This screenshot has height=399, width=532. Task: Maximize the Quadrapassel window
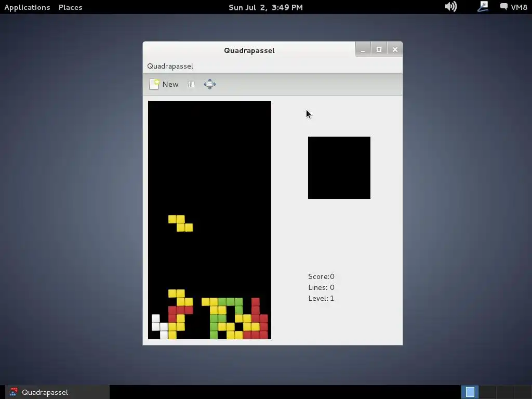coord(379,49)
